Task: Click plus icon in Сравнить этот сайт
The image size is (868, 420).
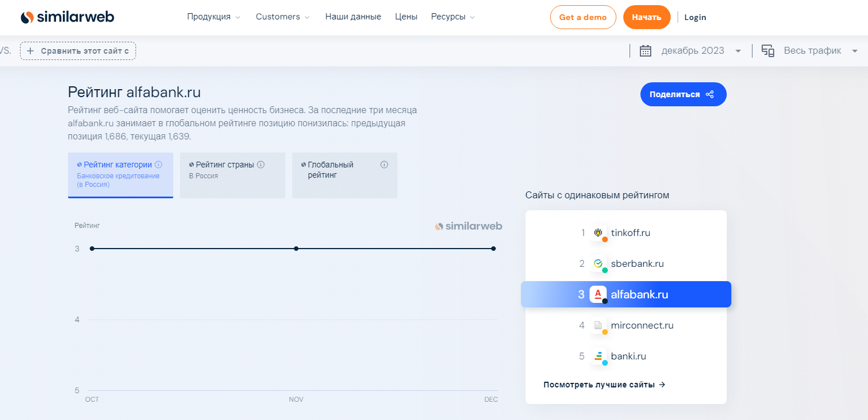Action: pos(31,51)
